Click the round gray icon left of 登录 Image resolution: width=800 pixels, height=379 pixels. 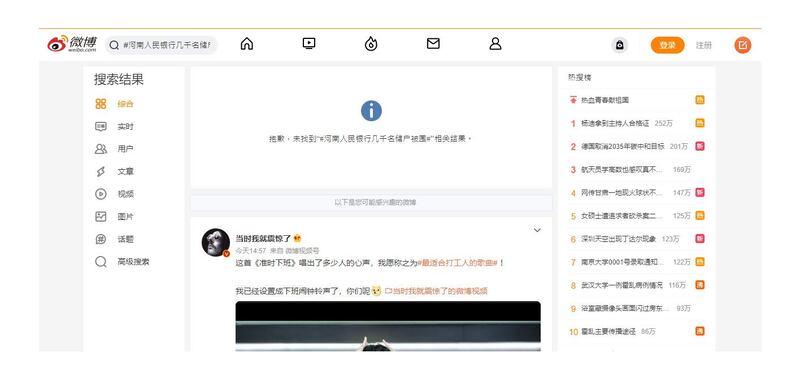tap(619, 45)
